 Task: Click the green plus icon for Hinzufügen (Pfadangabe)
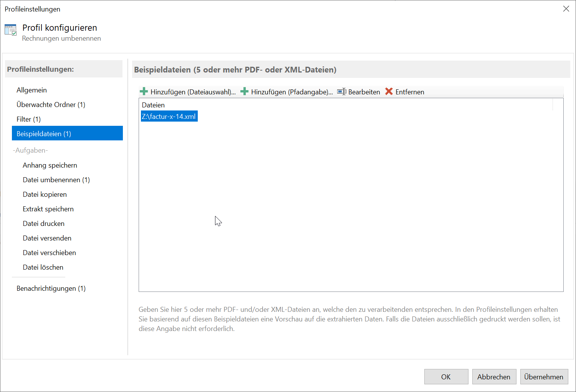click(244, 92)
